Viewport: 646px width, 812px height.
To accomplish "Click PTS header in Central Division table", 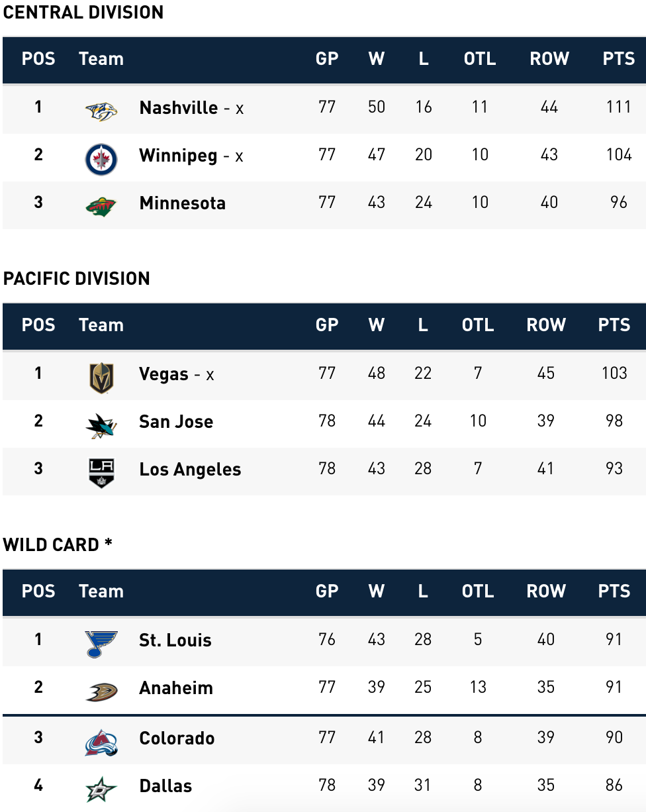I will [619, 58].
